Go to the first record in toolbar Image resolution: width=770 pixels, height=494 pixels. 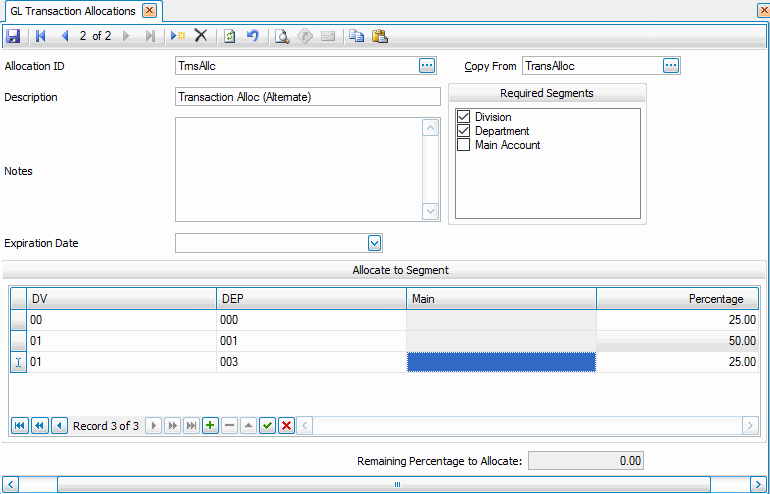[x=41, y=36]
